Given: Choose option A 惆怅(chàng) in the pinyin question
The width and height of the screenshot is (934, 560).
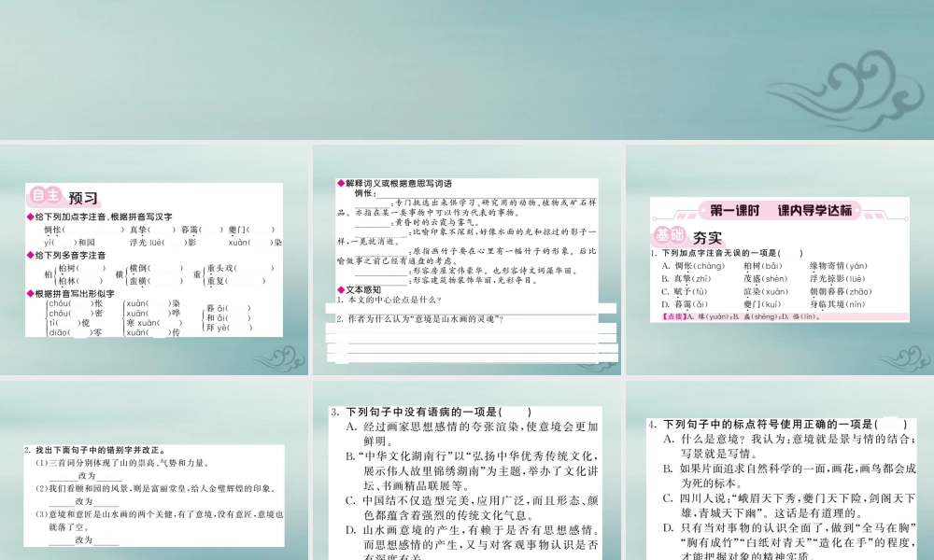Looking at the screenshot, I should 693,266.
